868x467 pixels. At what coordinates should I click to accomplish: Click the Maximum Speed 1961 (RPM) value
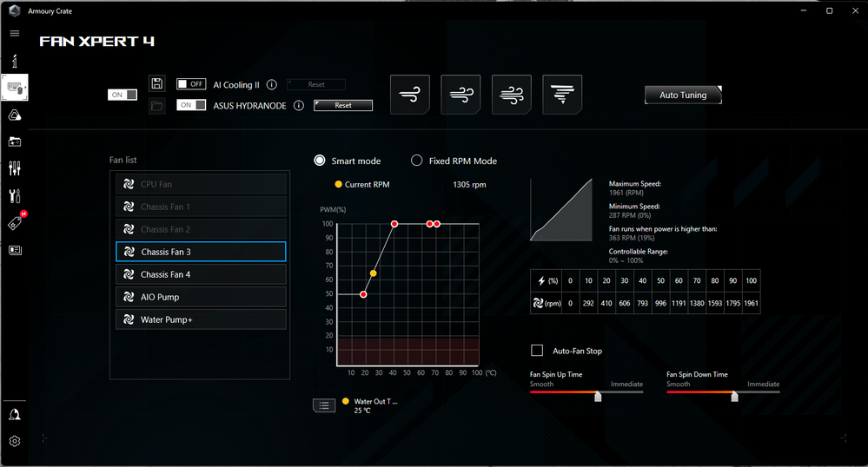pyautogui.click(x=626, y=193)
